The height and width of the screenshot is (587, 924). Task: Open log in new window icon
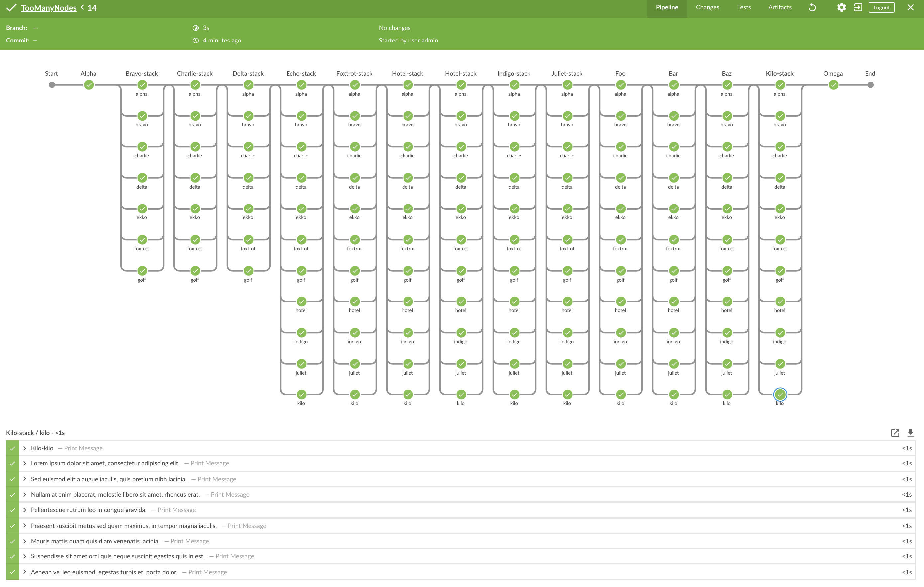[895, 433]
